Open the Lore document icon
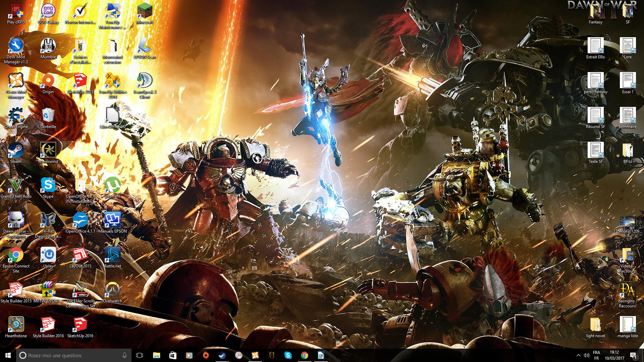Image resolution: width=644 pixels, height=362 pixels. 628,49
